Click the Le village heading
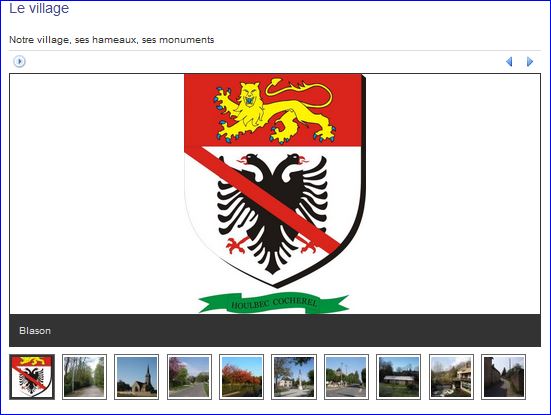 39,8
